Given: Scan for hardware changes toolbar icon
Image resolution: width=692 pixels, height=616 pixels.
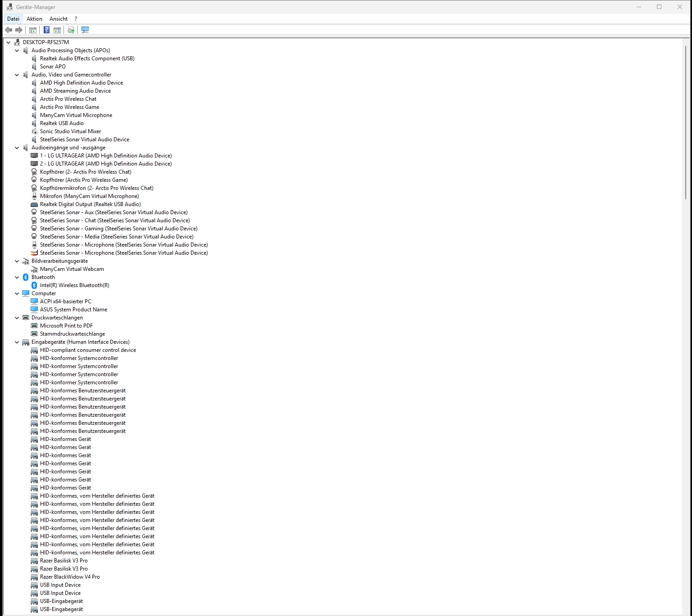Looking at the screenshot, I should (85, 30).
